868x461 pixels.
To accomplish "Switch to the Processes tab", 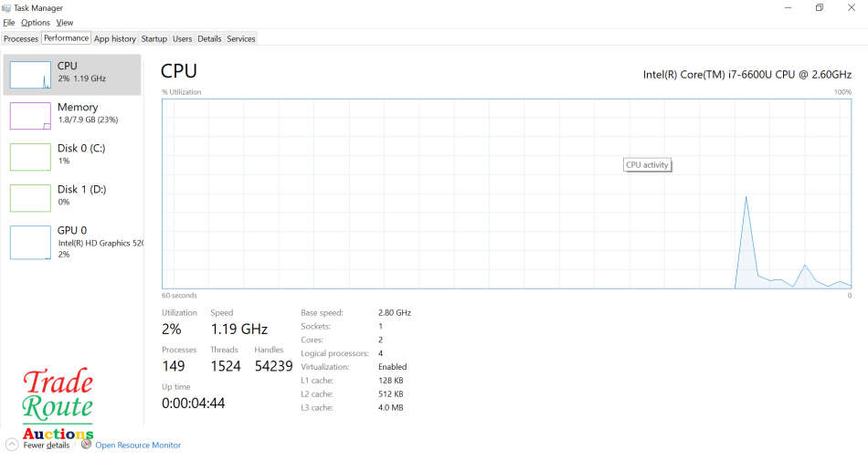I will pyautogui.click(x=21, y=38).
